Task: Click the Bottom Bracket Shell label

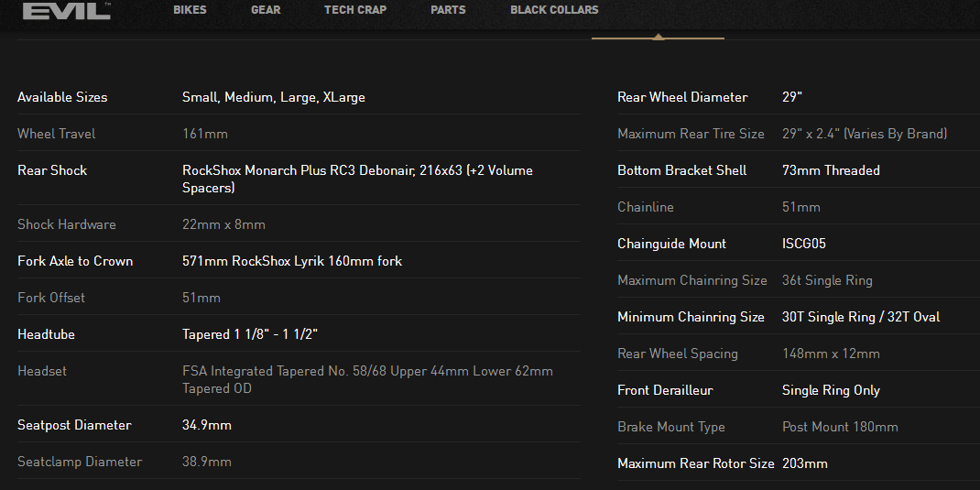Action: pyautogui.click(x=681, y=170)
